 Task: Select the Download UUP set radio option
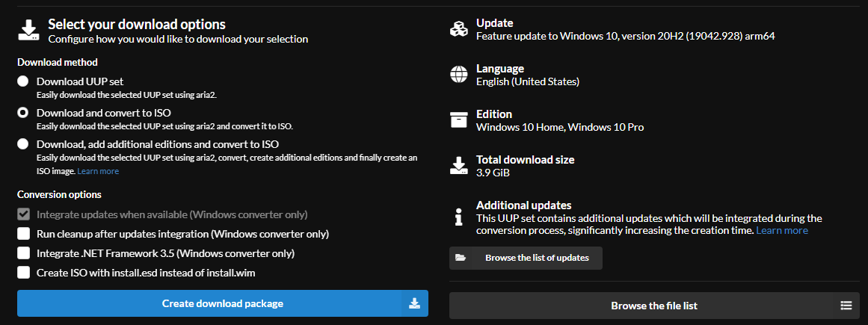[x=22, y=81]
